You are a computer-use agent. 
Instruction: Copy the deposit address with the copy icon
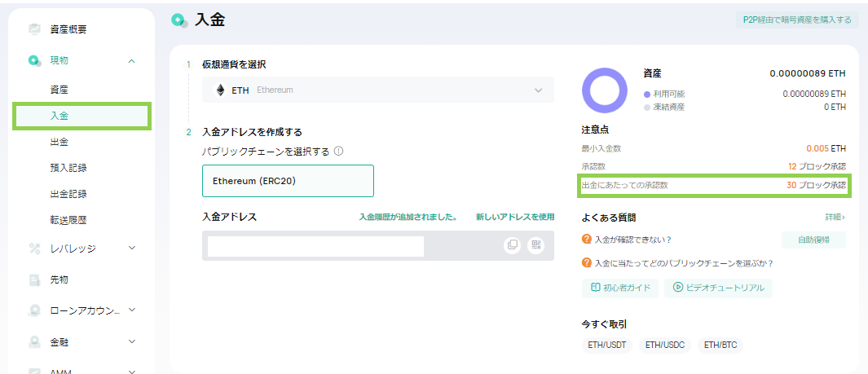click(512, 244)
